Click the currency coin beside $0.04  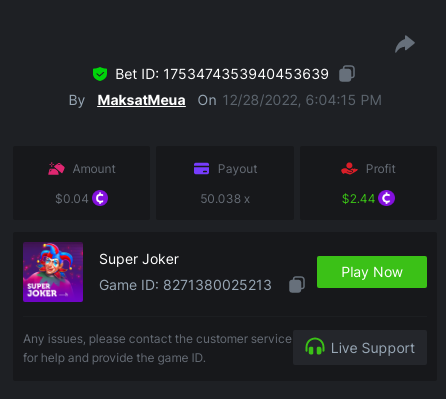pyautogui.click(x=100, y=198)
